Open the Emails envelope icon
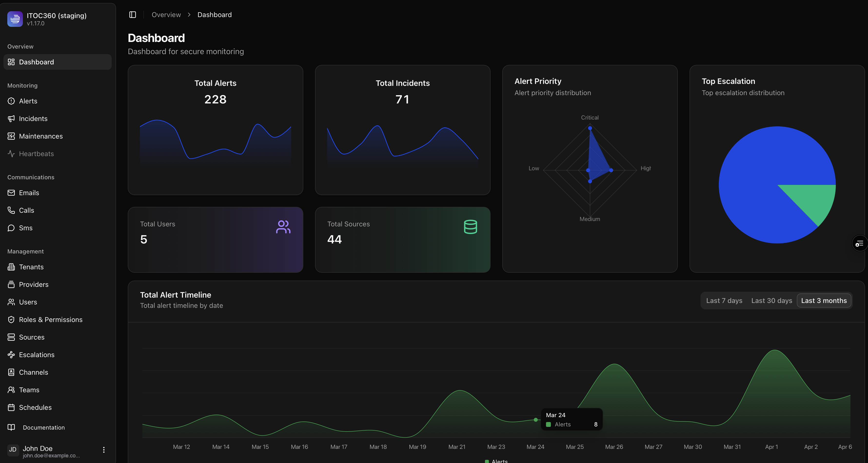The width and height of the screenshot is (868, 463). pyautogui.click(x=11, y=193)
